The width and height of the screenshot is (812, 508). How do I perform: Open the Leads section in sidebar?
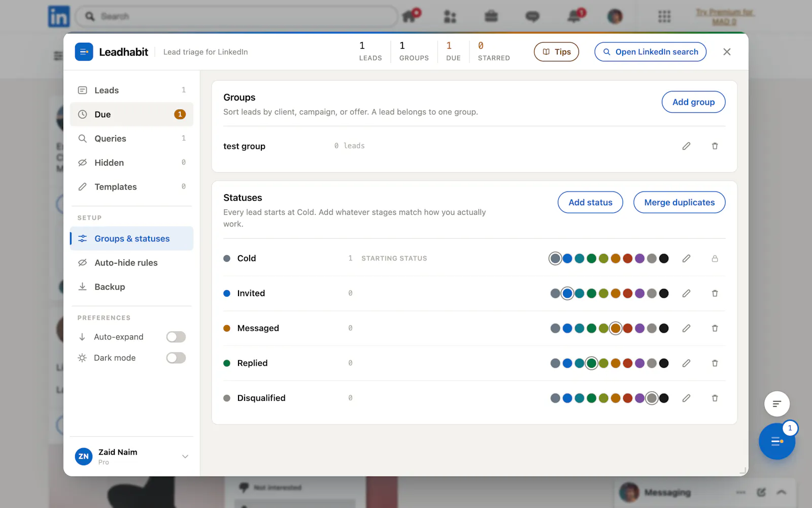coord(131,90)
